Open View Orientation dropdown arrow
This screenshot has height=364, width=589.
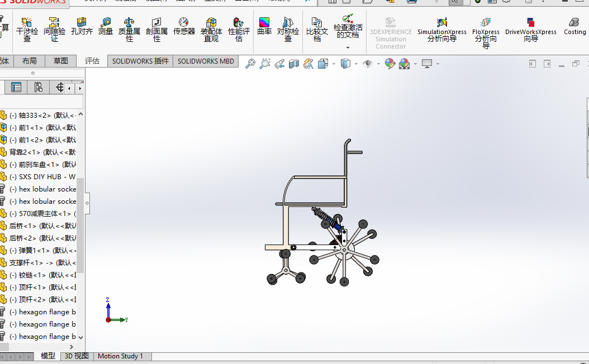tap(334, 64)
